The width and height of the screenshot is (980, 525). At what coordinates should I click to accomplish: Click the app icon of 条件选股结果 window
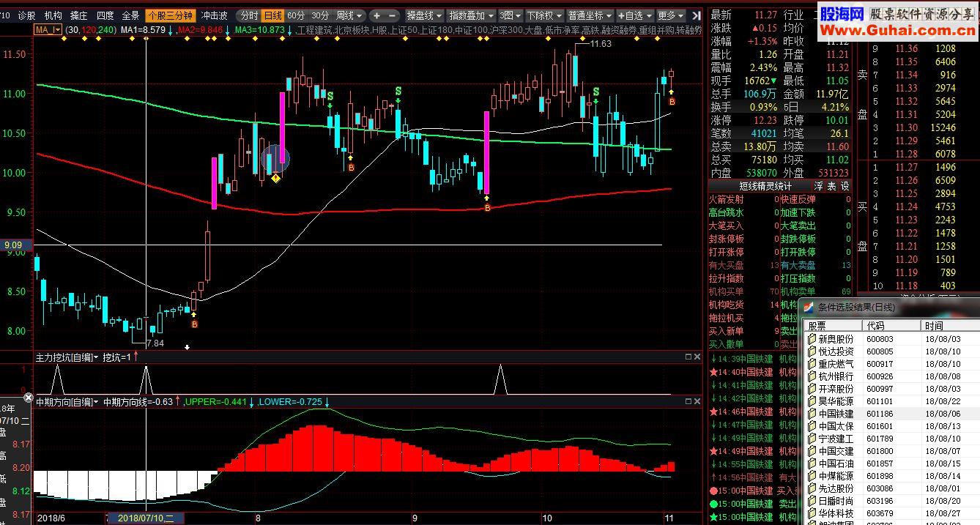(x=809, y=308)
